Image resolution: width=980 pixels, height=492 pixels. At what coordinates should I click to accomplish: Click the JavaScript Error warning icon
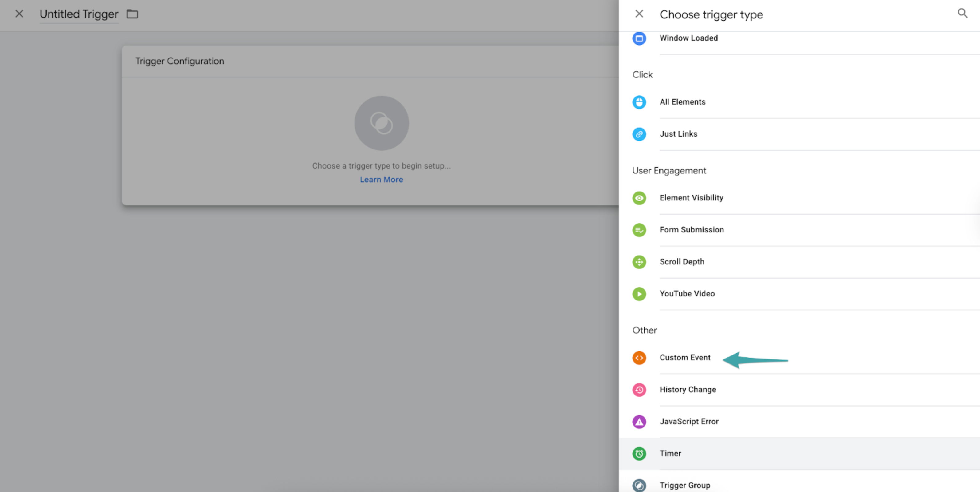(639, 422)
